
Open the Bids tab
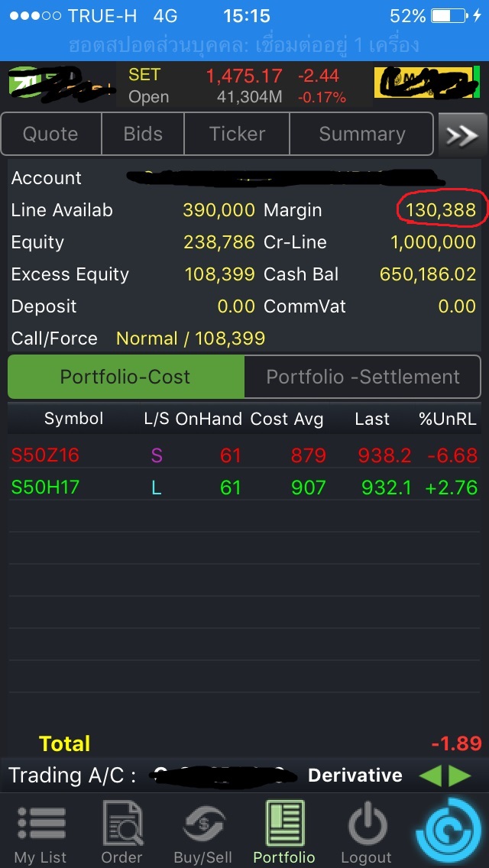pos(143,134)
